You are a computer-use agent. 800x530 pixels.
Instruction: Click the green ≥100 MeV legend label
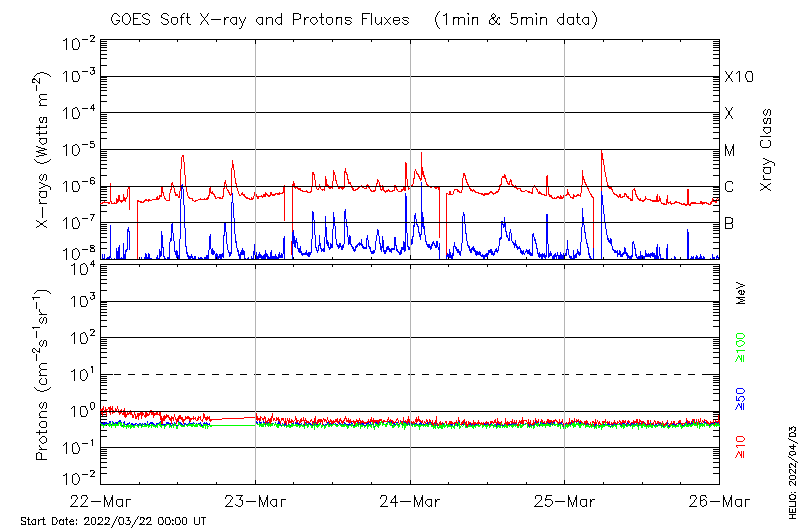point(741,348)
